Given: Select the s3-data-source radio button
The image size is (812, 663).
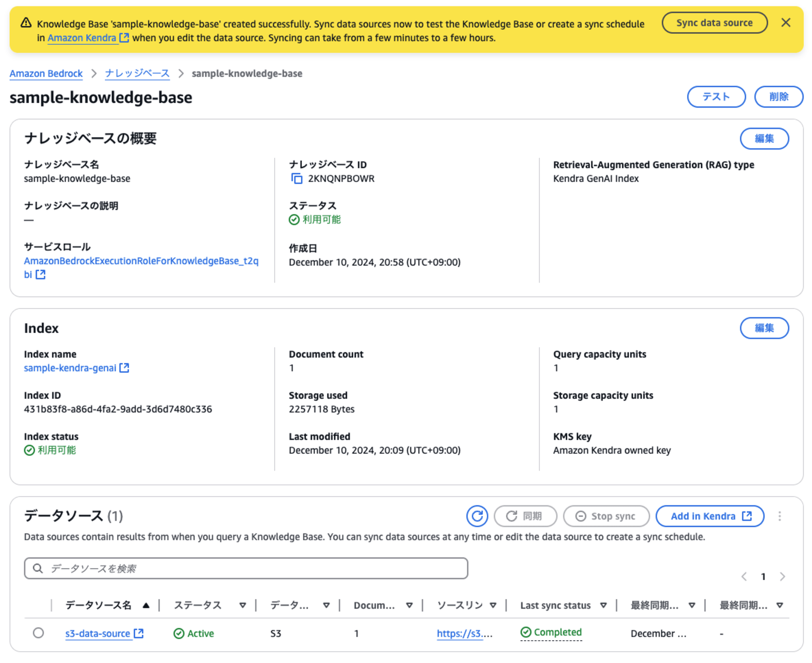Looking at the screenshot, I should click(x=38, y=633).
